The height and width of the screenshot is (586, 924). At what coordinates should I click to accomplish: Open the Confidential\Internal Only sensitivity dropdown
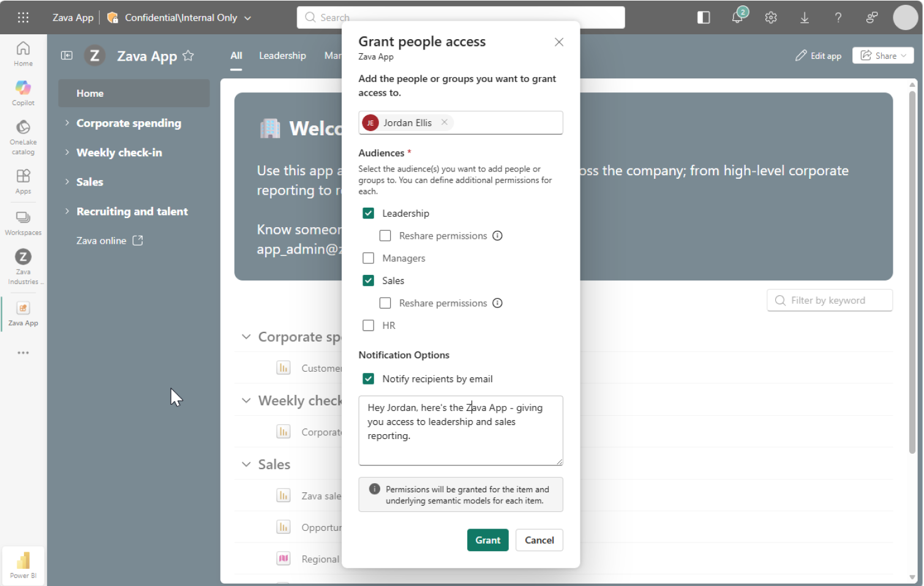point(179,18)
